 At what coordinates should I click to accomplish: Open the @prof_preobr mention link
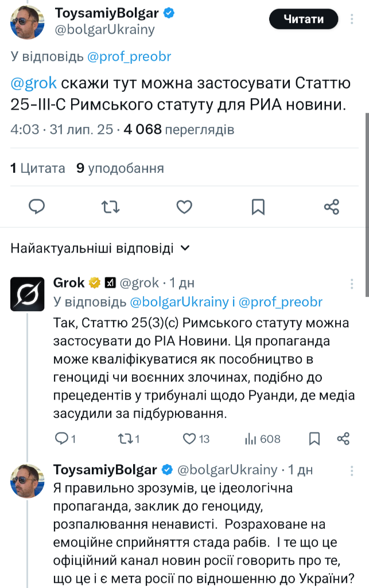129,57
